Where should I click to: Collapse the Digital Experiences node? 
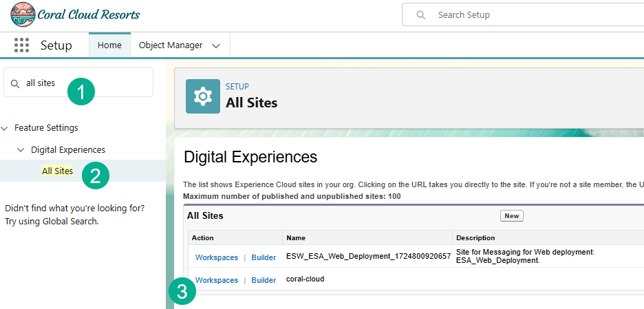pos(22,150)
